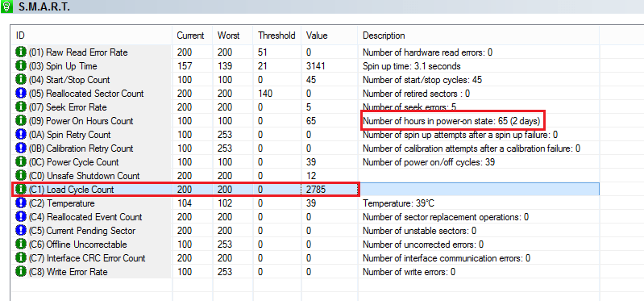Image resolution: width=644 pixels, height=301 pixels.
Task: Select the (01) Raw Read Error Rate row
Action: click(x=305, y=52)
